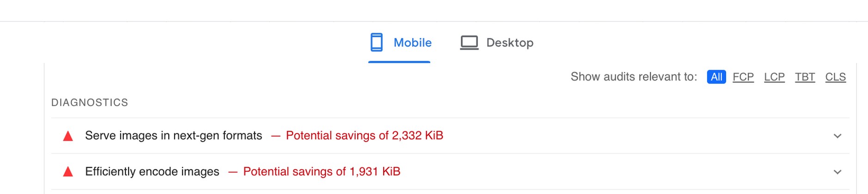
Task: Click Potential savings of 2,332 KiB text
Action: [364, 135]
